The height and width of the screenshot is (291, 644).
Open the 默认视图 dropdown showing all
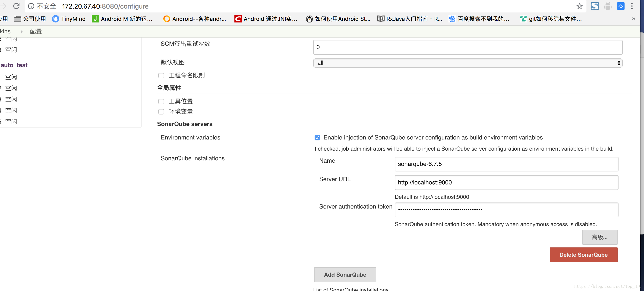467,63
